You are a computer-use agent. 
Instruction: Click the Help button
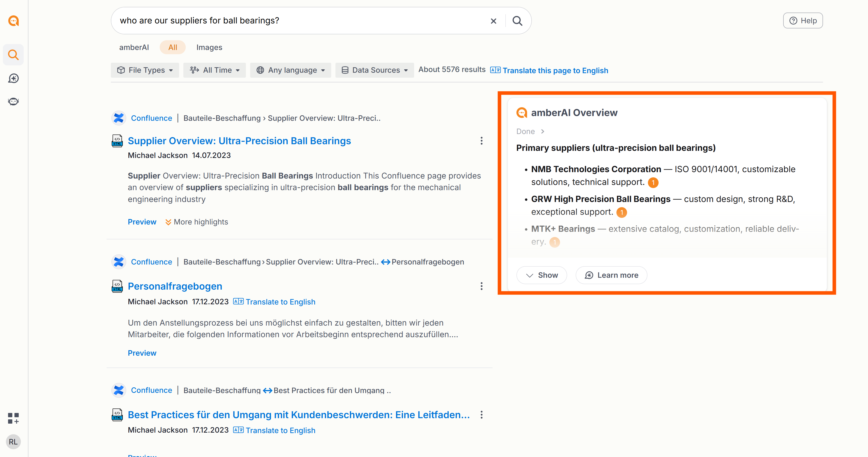coord(803,21)
